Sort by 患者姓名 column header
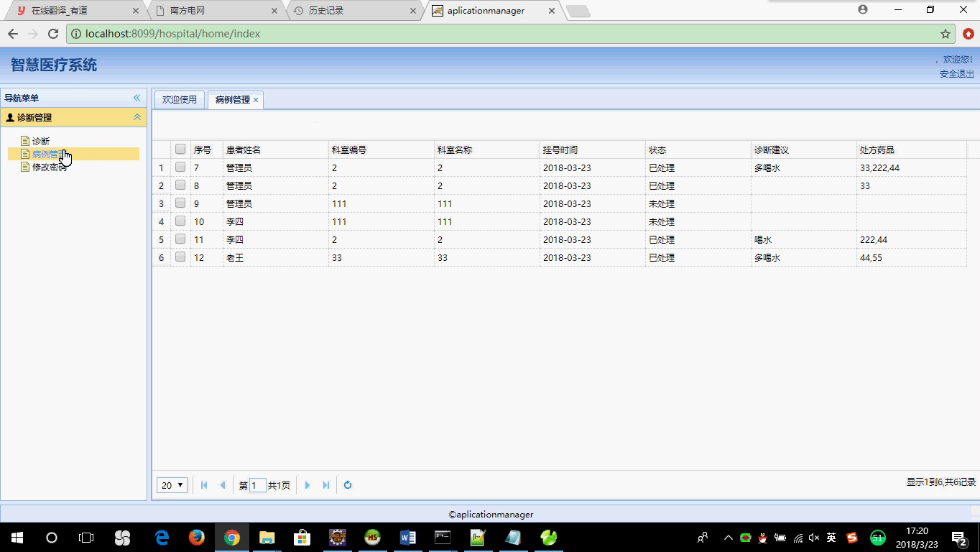Screen dimensions: 980x552 (276, 149)
